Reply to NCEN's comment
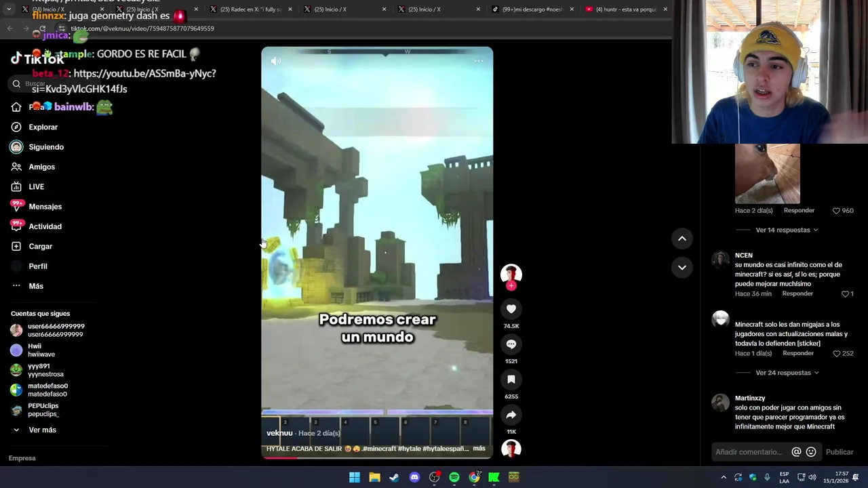868x488 pixels. (x=797, y=294)
